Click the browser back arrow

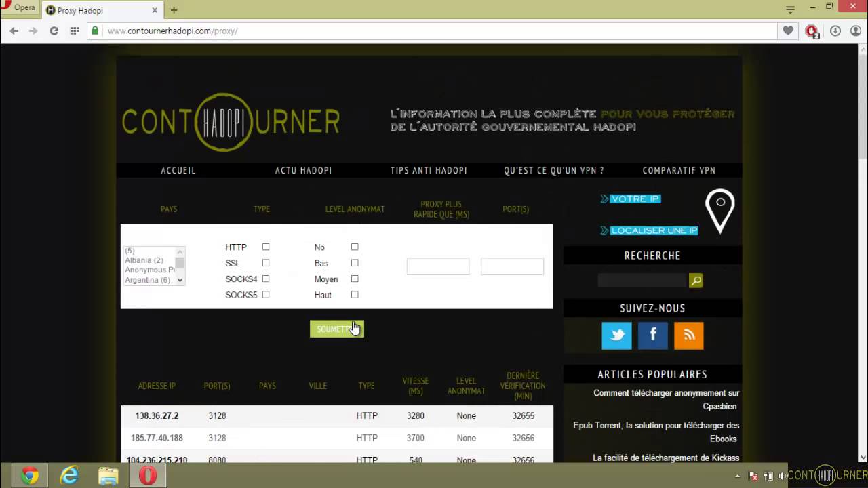(14, 30)
